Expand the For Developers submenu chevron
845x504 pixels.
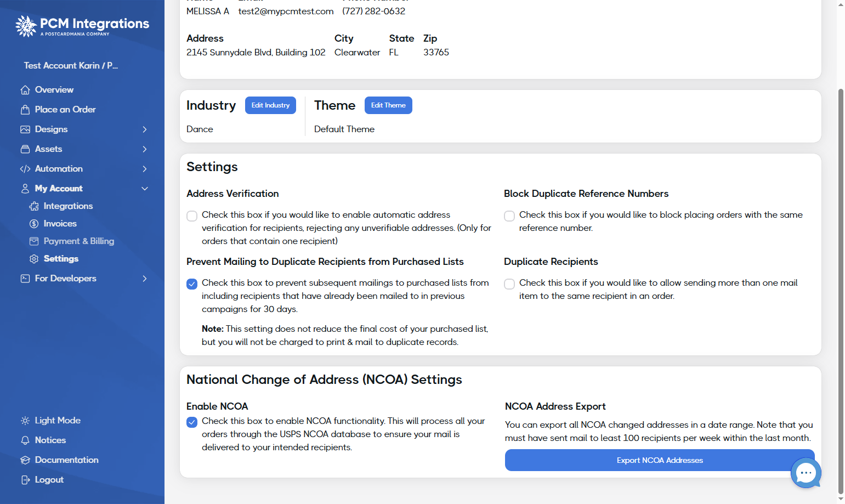click(x=145, y=279)
